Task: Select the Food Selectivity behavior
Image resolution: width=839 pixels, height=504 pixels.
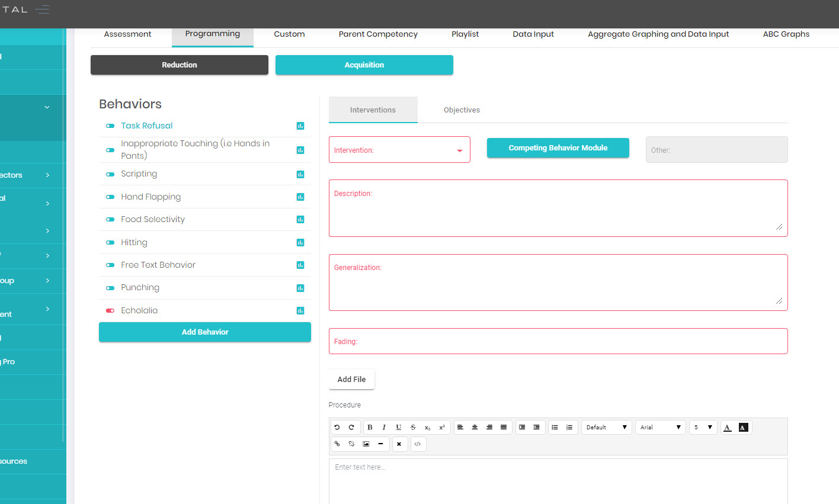Action: click(153, 219)
